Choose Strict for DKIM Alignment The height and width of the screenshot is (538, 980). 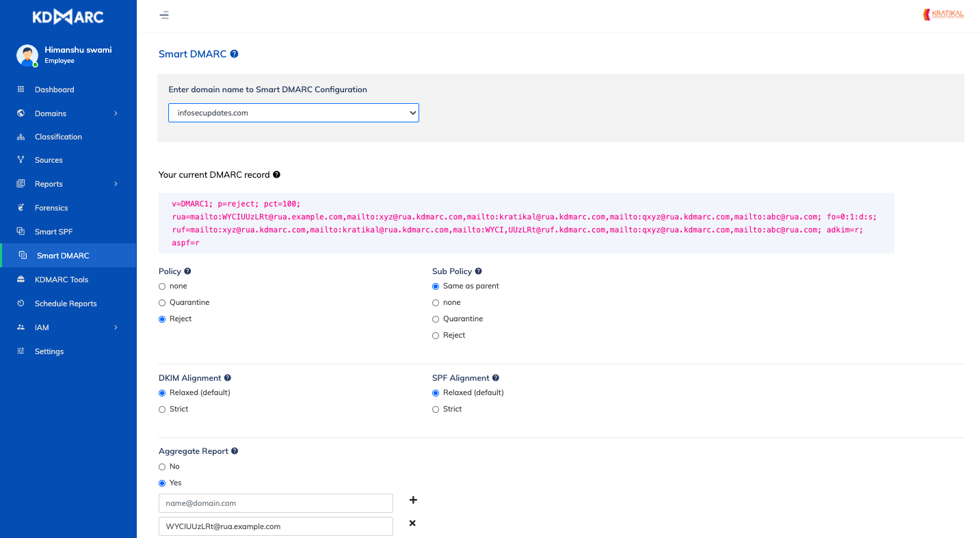(162, 409)
